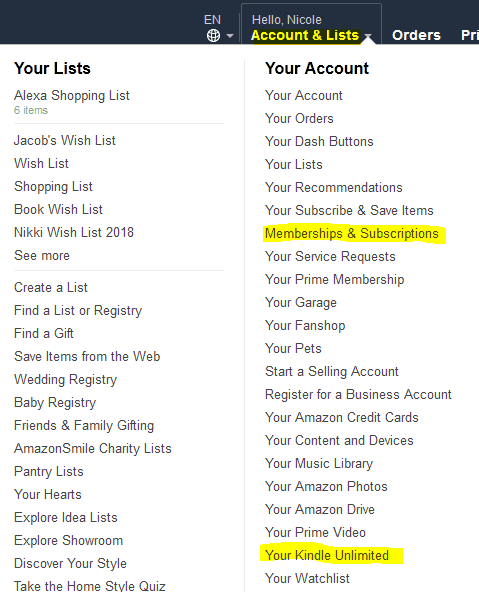Open Your Amazon Credit Cards

pyautogui.click(x=342, y=418)
